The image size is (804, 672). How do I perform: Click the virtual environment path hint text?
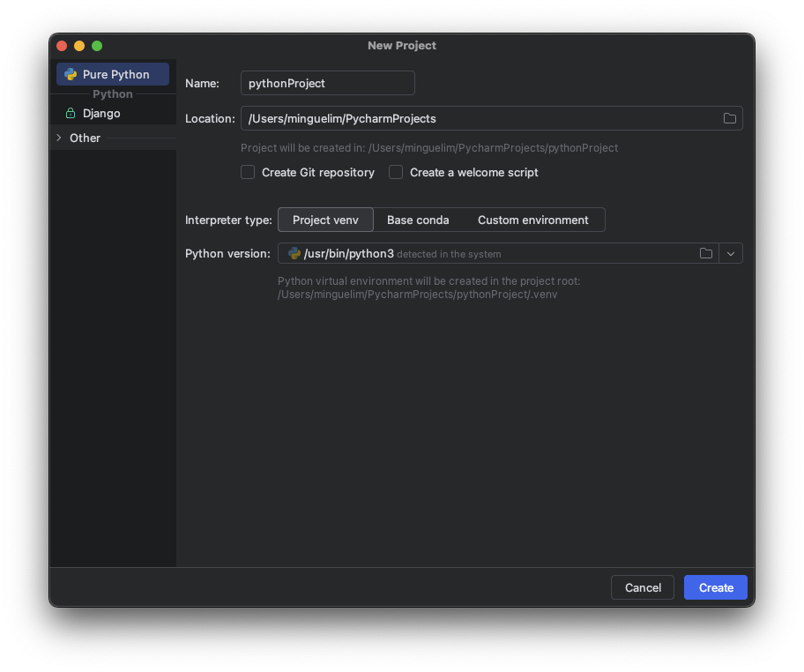click(x=429, y=287)
